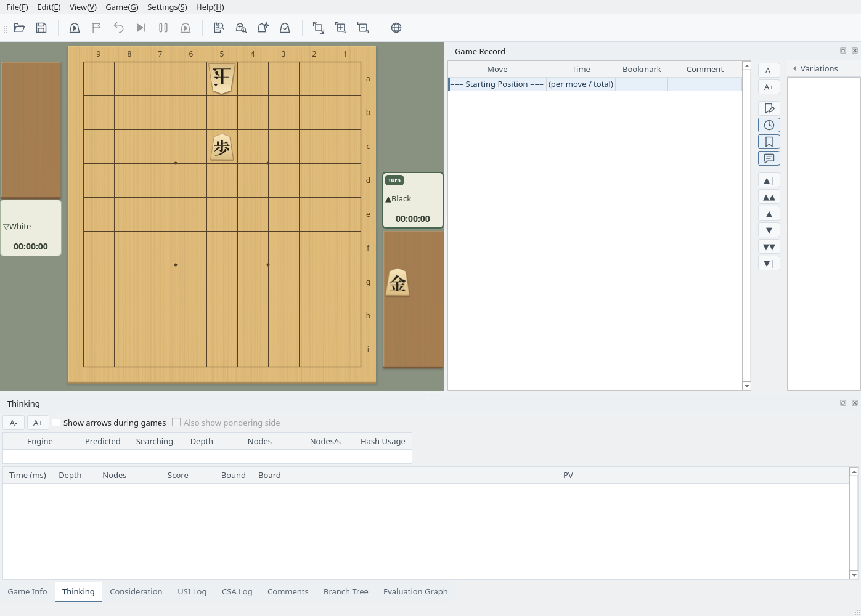Toggle the Time column clock button
861x616 pixels.
(769, 125)
